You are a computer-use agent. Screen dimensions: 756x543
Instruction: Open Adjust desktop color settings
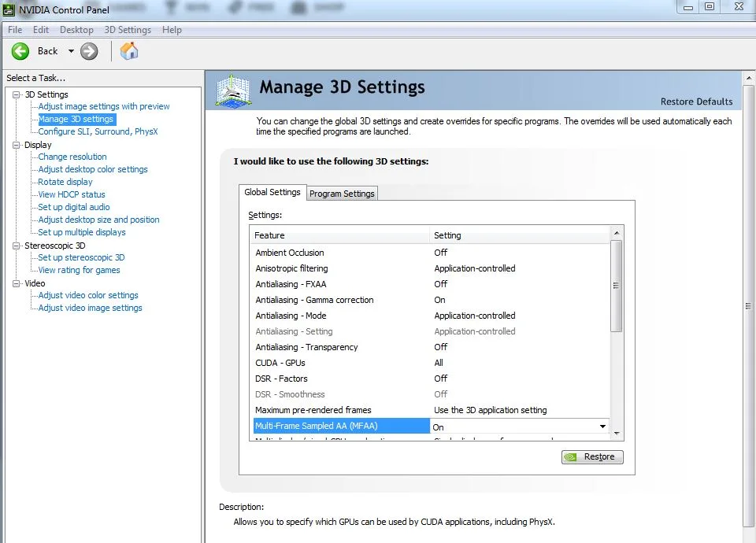pos(93,169)
